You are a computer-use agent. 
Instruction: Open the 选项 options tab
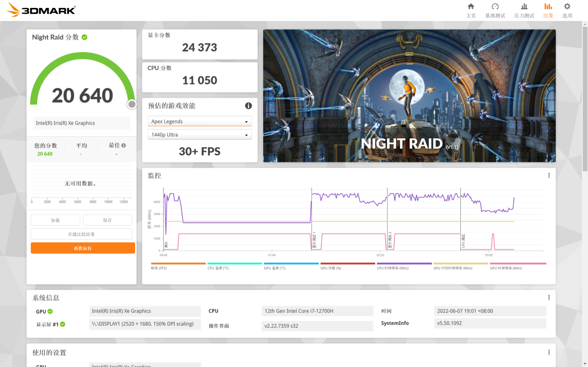pyautogui.click(x=567, y=10)
